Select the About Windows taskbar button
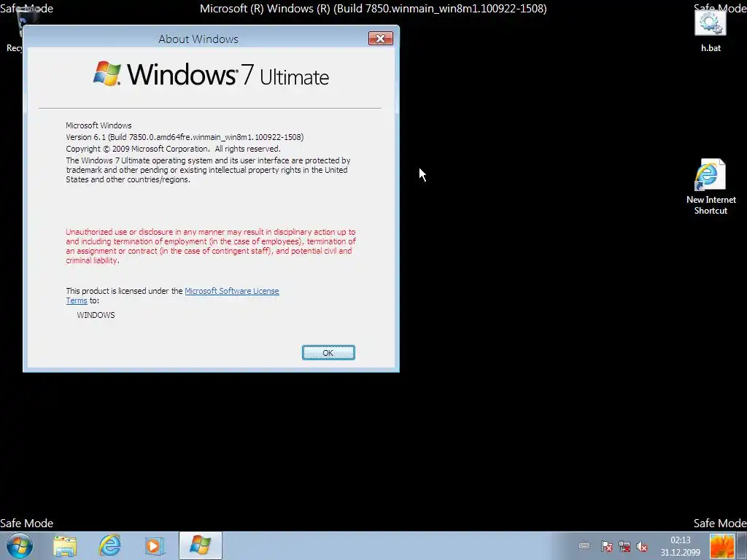The height and width of the screenshot is (560, 747). click(200, 545)
